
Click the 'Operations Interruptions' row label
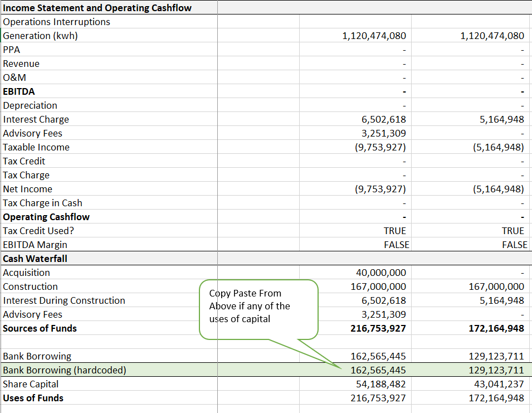click(x=56, y=22)
